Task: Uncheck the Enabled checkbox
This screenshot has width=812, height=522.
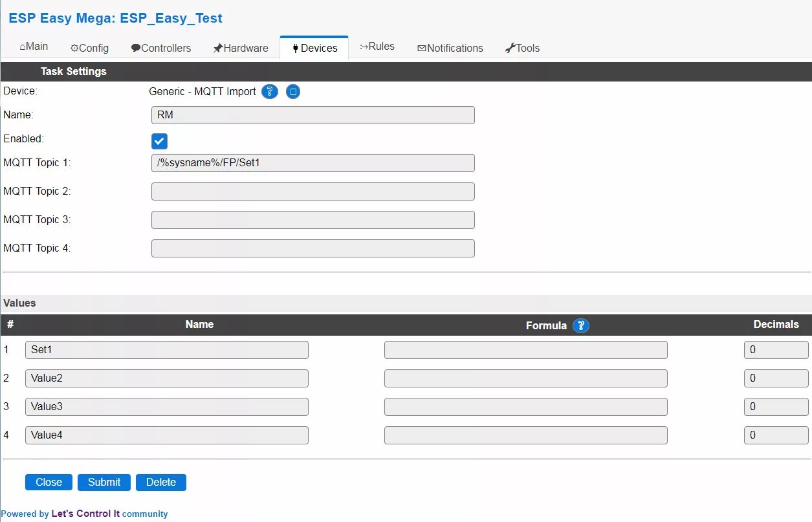Action: click(159, 141)
